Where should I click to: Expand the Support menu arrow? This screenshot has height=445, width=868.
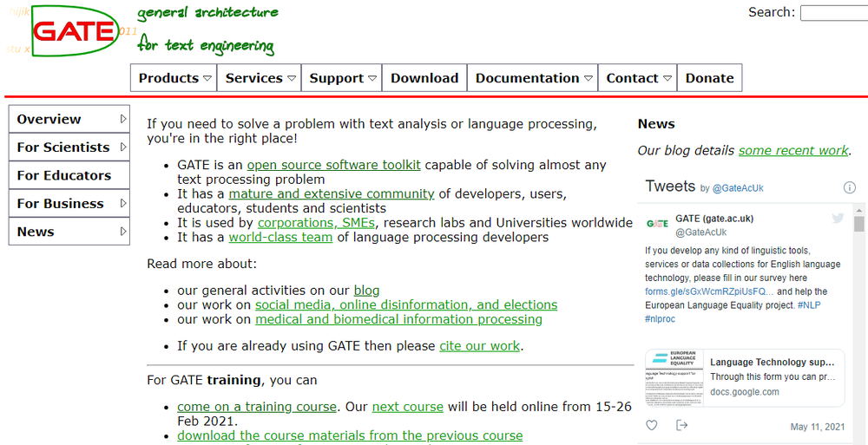tap(372, 78)
